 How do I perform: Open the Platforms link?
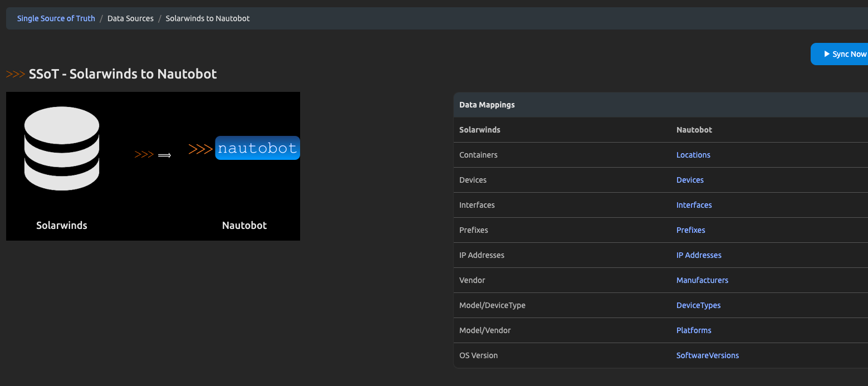tap(694, 330)
